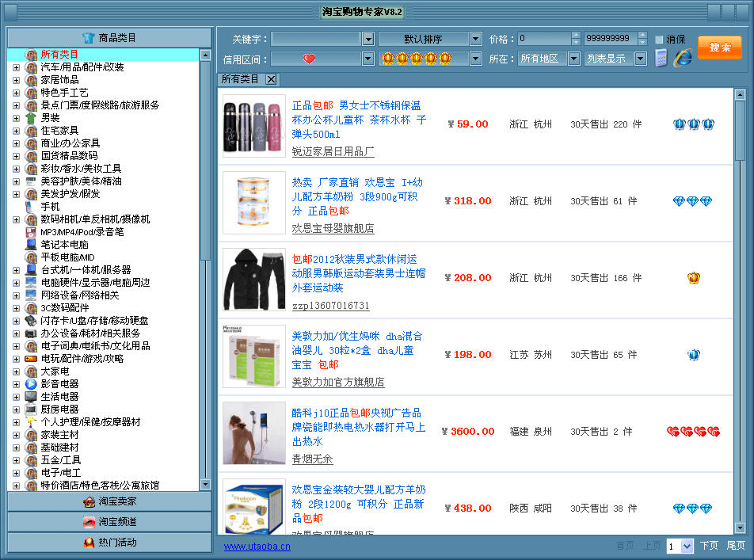Click the product list scroll down arrow

(740, 528)
